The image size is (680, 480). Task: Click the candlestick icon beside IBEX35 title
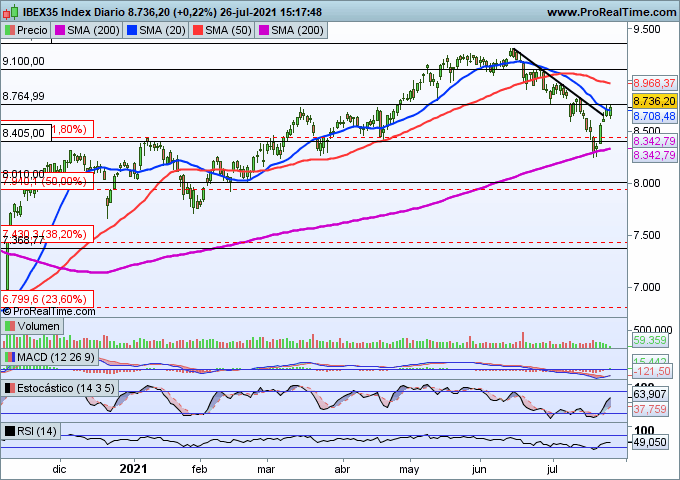pyautogui.click(x=10, y=12)
